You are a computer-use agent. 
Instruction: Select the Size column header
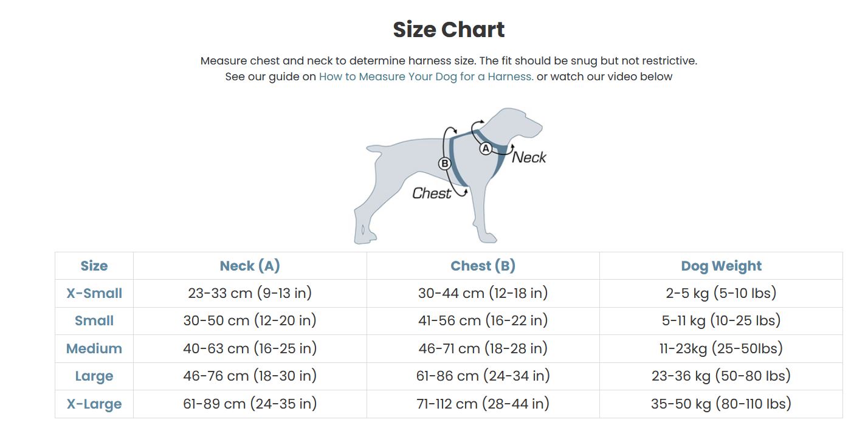(x=94, y=266)
